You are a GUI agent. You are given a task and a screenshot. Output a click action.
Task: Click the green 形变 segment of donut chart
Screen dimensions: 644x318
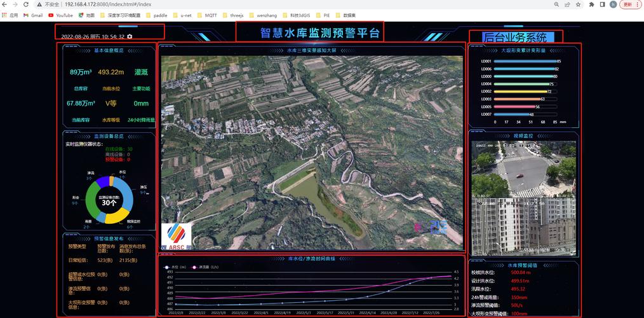(92, 200)
